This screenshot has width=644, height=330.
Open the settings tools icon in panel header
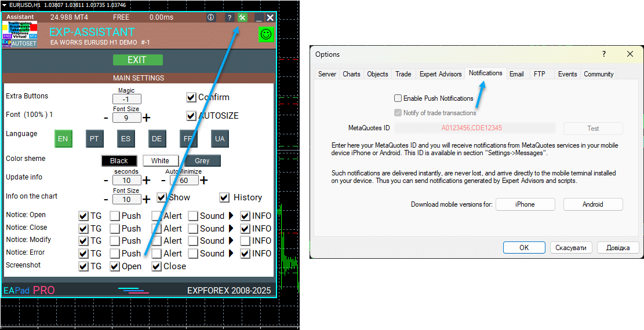point(242,17)
